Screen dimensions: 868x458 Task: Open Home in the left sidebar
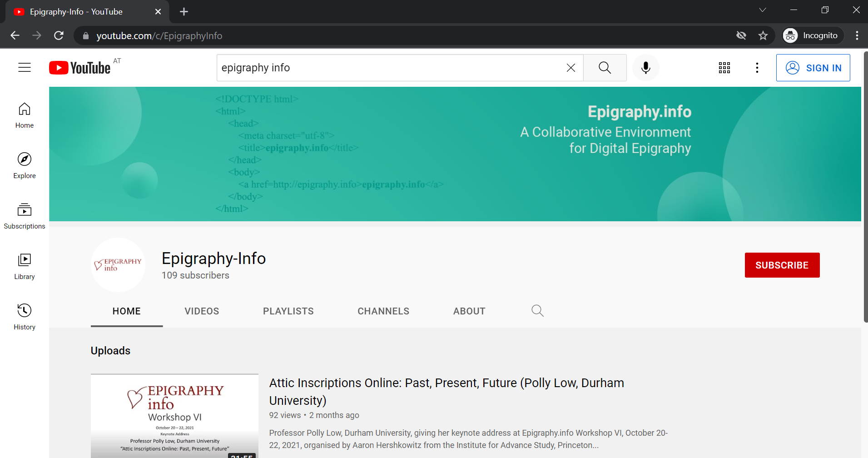click(25, 116)
